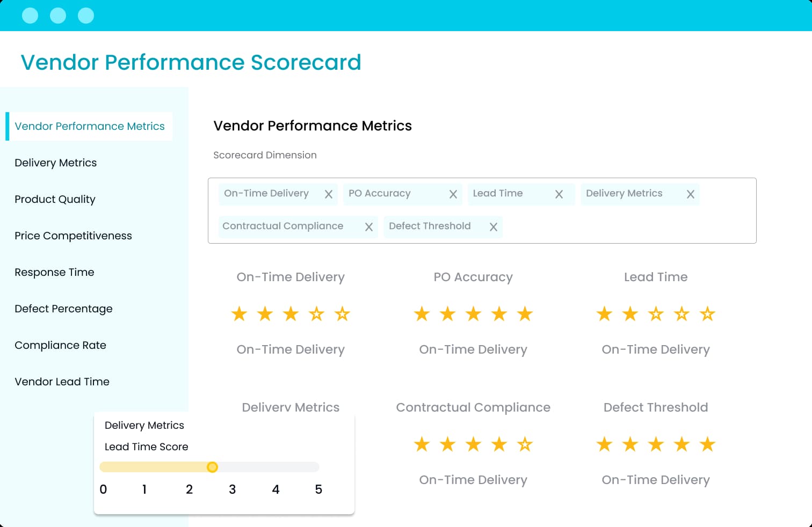Remove the Defect Threshold tag

pyautogui.click(x=494, y=227)
